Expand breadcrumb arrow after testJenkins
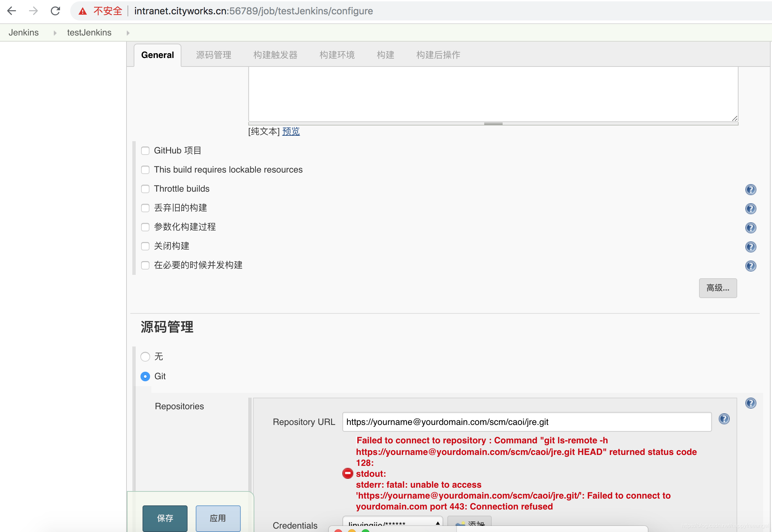The image size is (772, 532). (128, 33)
